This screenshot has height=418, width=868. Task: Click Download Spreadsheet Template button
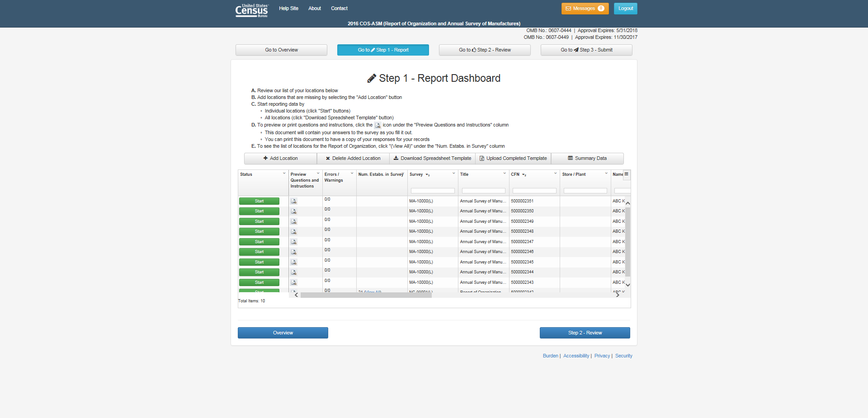point(432,159)
